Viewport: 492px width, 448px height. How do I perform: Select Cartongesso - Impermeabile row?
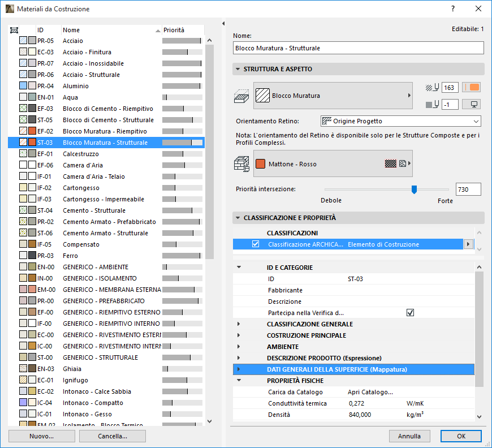[x=106, y=199]
